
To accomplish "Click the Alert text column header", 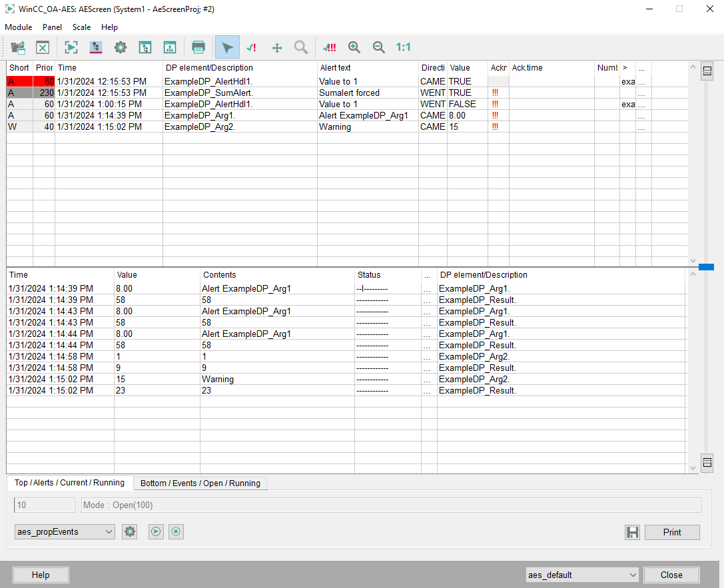I will (x=335, y=68).
